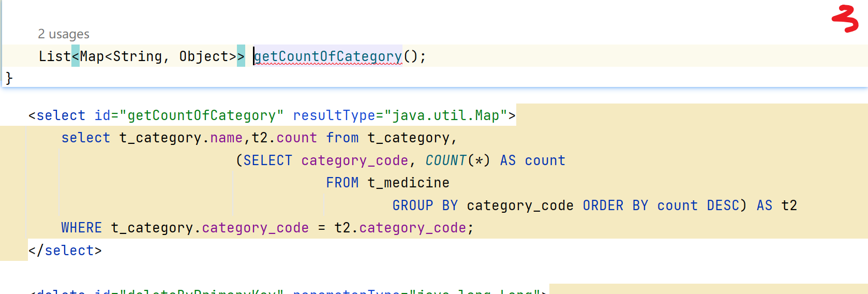Viewport: 868px width, 294px height.
Task: Click the DESC keyword in the subquery
Action: (723, 205)
